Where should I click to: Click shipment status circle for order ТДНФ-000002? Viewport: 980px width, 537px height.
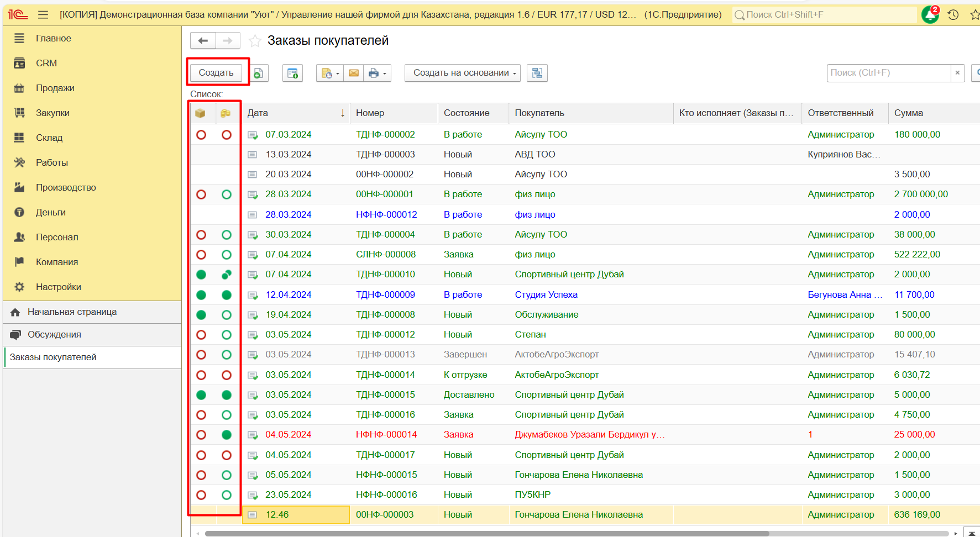point(201,135)
